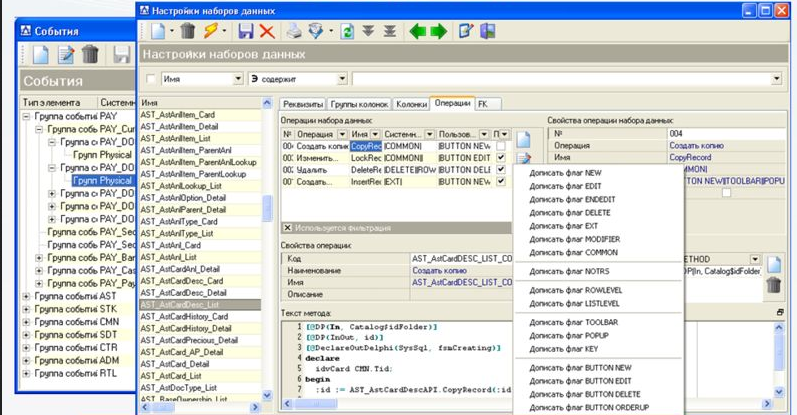
Task: Click scroll-down arrow of method text editor
Action: [x=779, y=392]
